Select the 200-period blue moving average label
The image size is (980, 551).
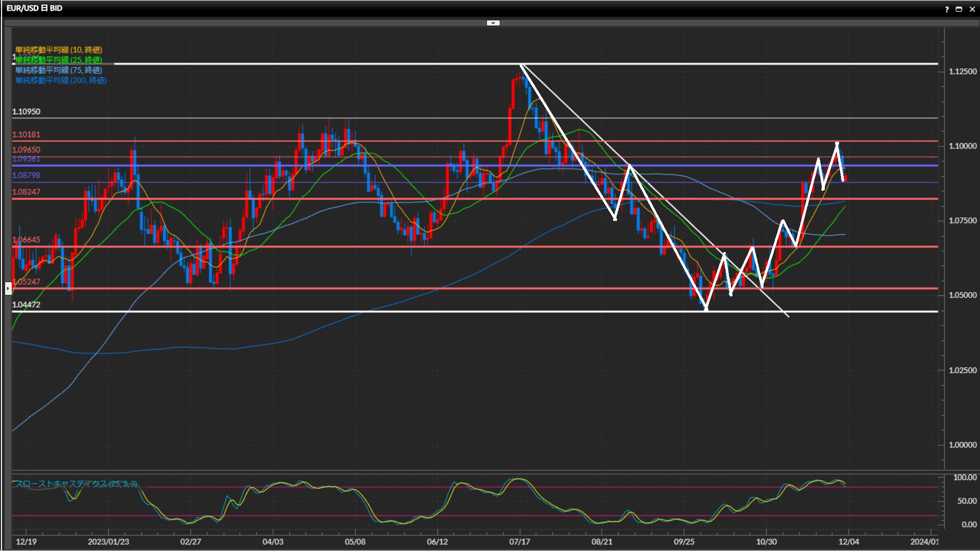pyautogui.click(x=61, y=80)
